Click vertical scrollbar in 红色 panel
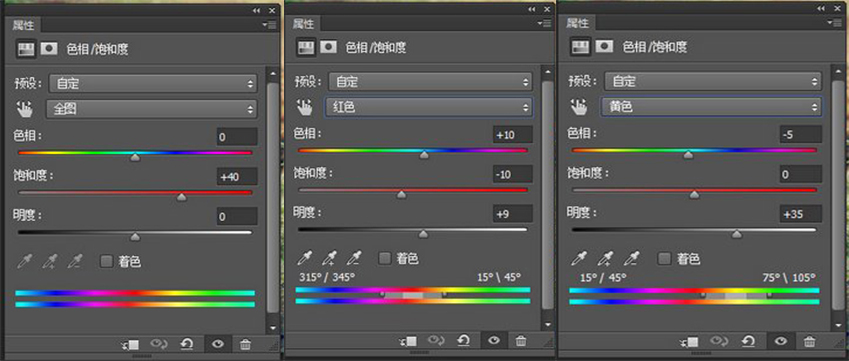Image resolution: width=849 pixels, height=361 pixels. (x=548, y=195)
